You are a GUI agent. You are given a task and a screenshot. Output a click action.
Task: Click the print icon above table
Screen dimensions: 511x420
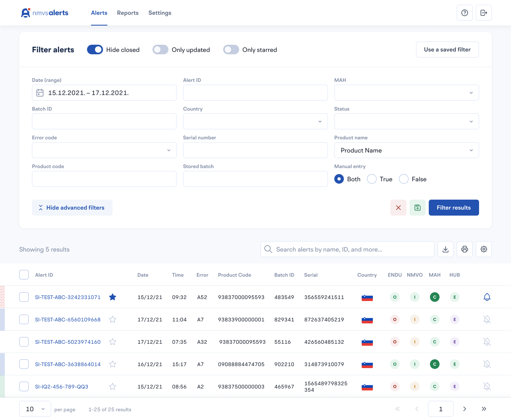(465, 249)
